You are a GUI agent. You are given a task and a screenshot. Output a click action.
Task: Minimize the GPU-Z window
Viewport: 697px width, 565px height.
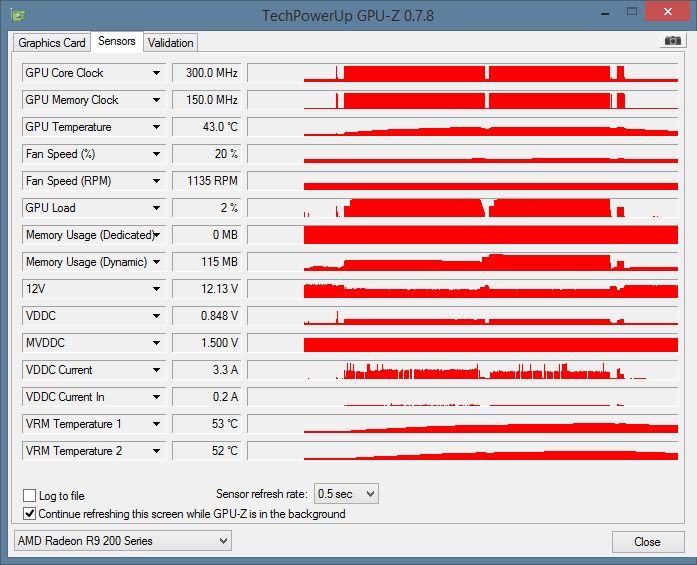605,12
